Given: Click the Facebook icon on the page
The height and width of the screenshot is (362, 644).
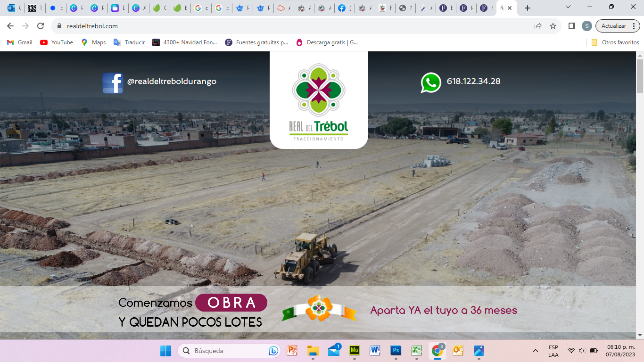Looking at the screenshot, I should click(x=113, y=83).
